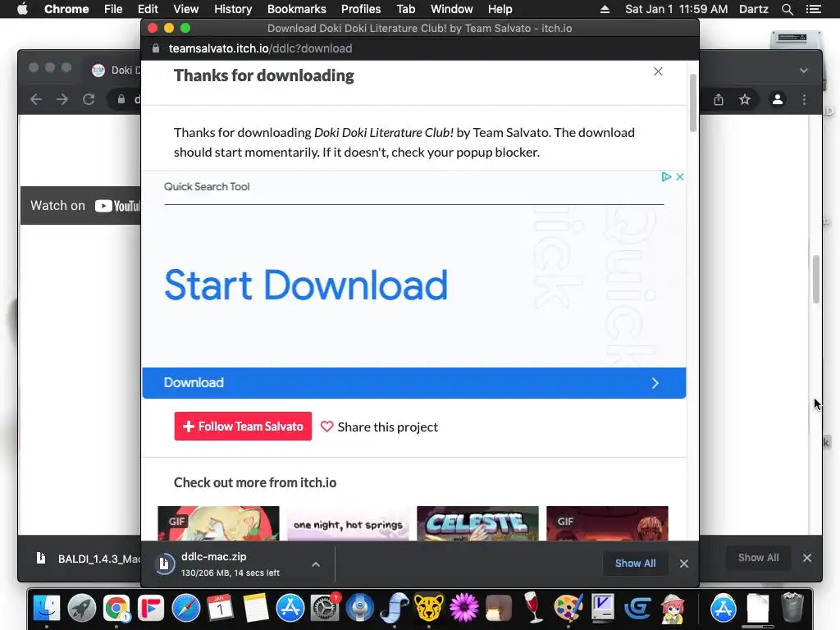
Task: Close download bar in background Chrome window
Action: click(x=807, y=558)
